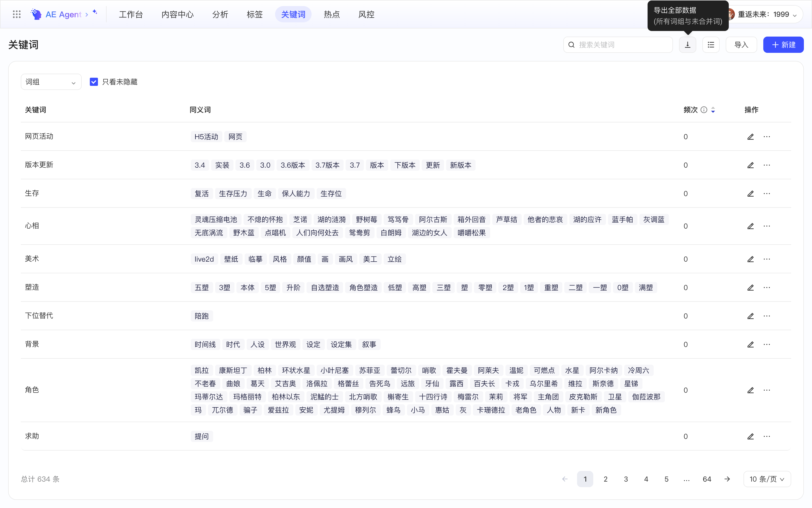
Task: Go to next page arrow
Action: coord(727,479)
